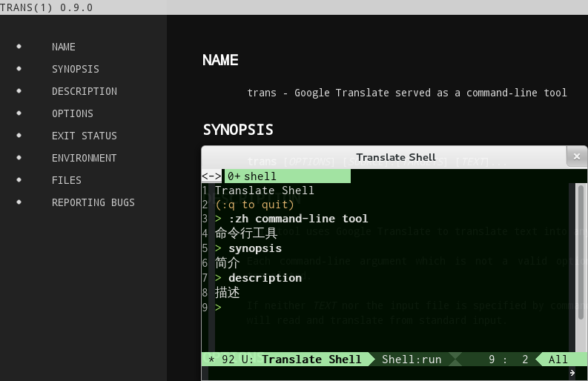Click '(:q to quit)' hint text
This screenshot has height=381, width=588.
point(254,205)
